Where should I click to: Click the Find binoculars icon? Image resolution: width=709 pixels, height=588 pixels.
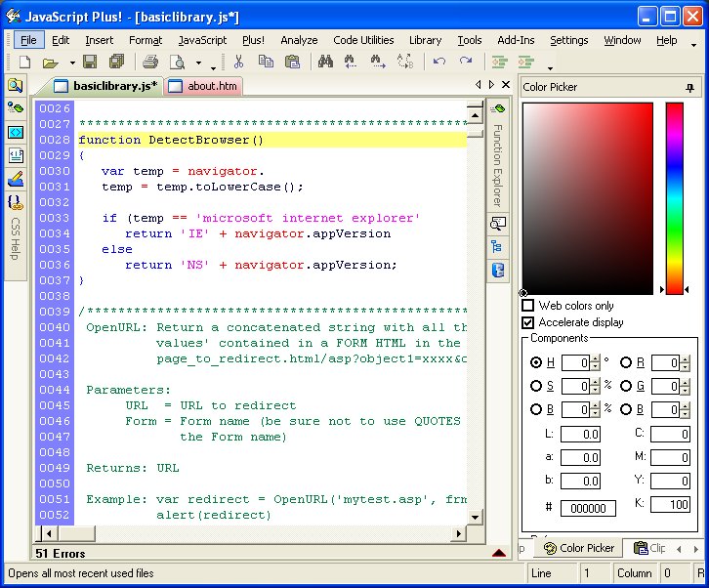click(x=325, y=62)
